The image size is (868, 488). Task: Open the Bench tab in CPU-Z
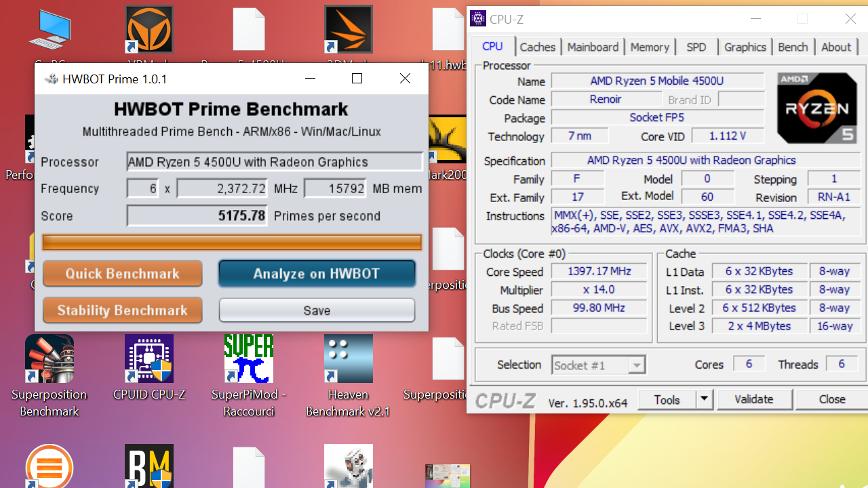point(793,47)
